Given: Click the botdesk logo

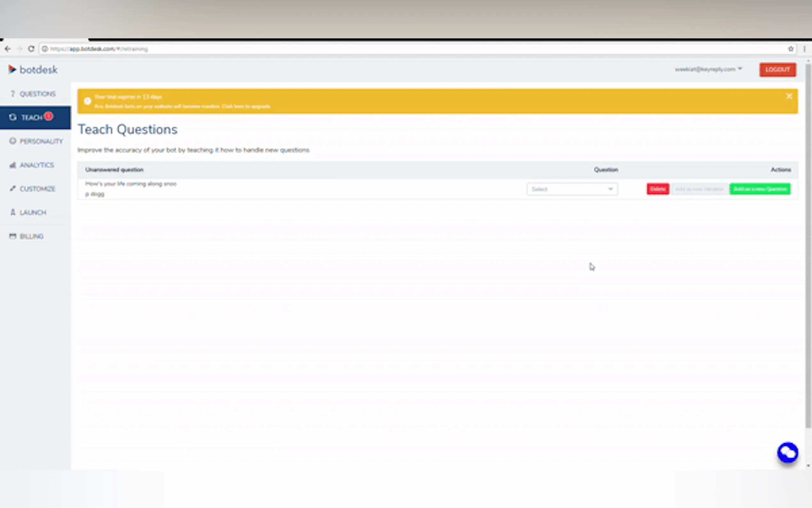Looking at the screenshot, I should (x=33, y=69).
